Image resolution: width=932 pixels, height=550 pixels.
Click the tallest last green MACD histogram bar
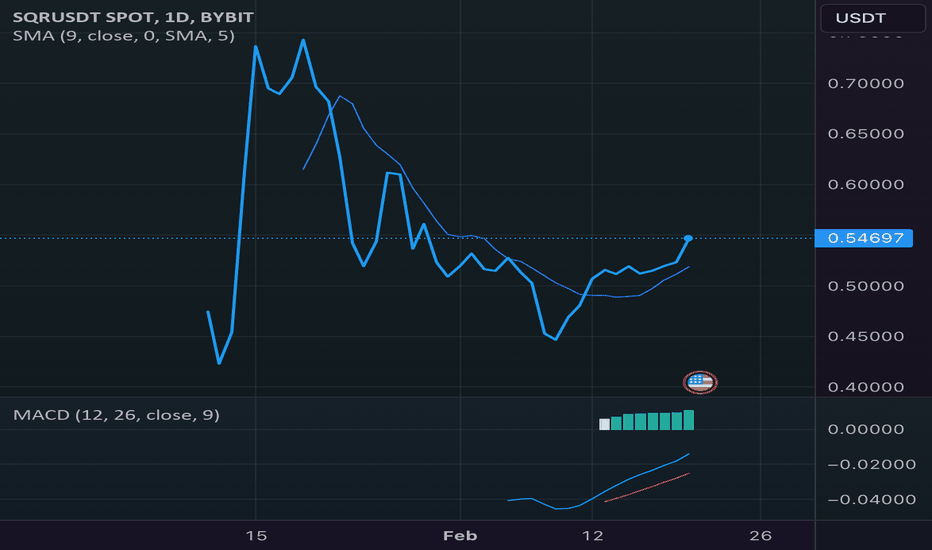coord(689,420)
